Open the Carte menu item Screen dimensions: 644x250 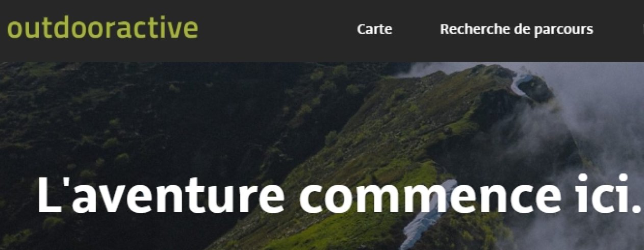(x=374, y=29)
